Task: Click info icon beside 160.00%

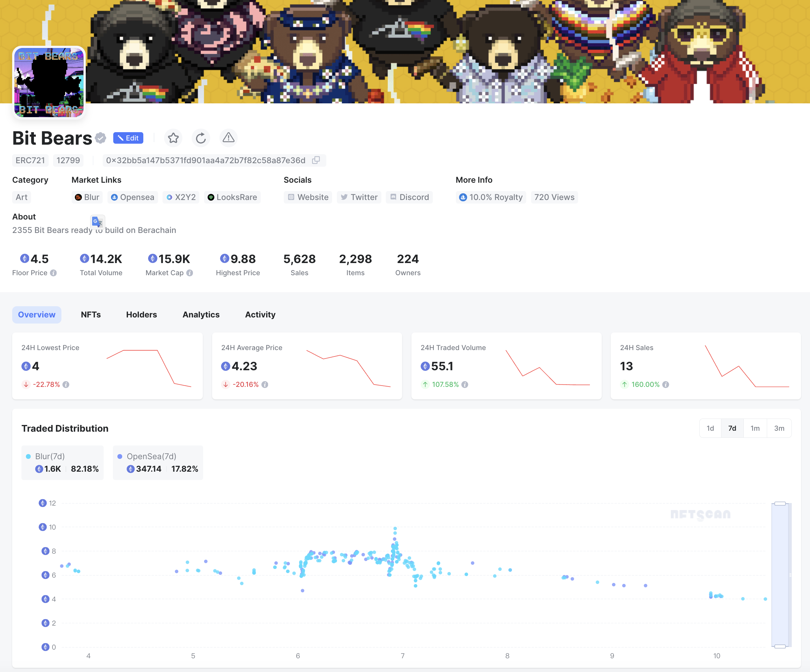Action: pyautogui.click(x=665, y=385)
